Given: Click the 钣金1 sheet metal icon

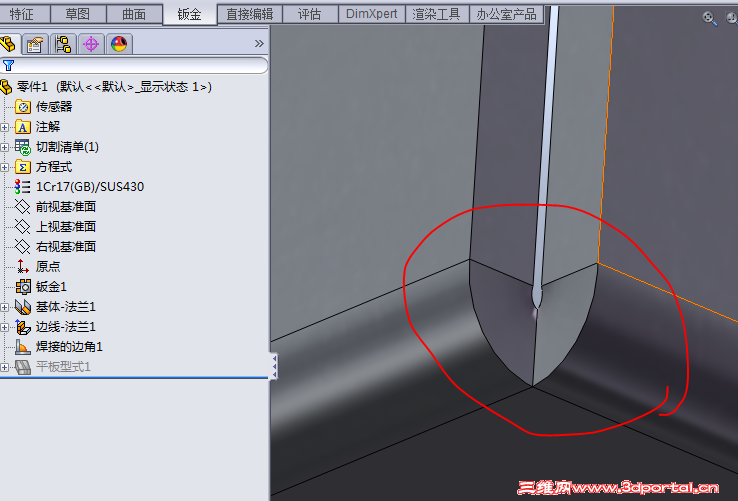Looking at the screenshot, I should 23,287.
